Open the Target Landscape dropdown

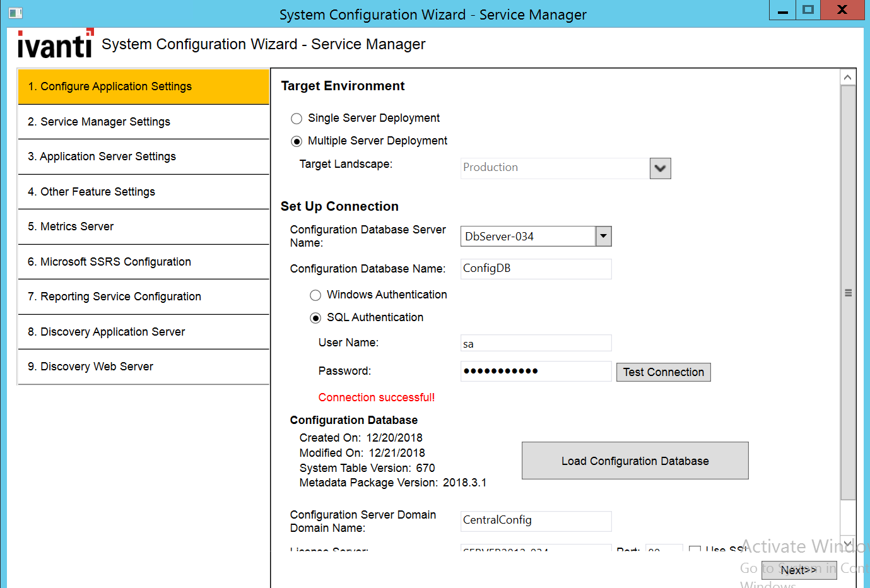point(660,168)
